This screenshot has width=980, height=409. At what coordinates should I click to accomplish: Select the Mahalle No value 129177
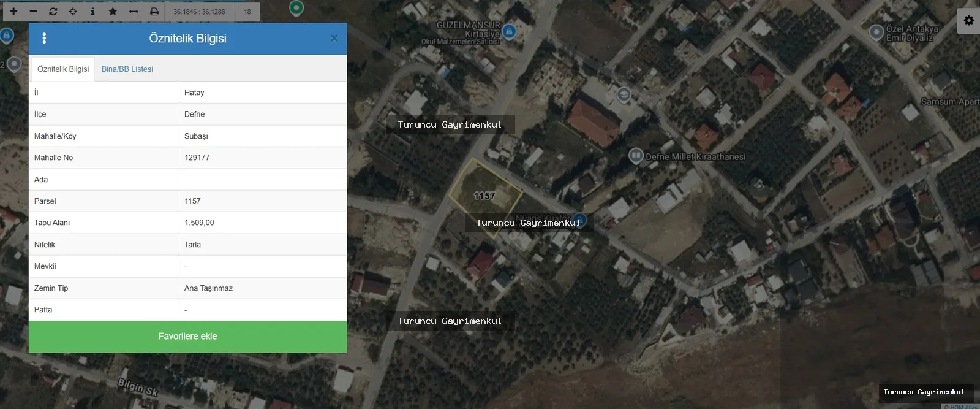[x=197, y=158]
